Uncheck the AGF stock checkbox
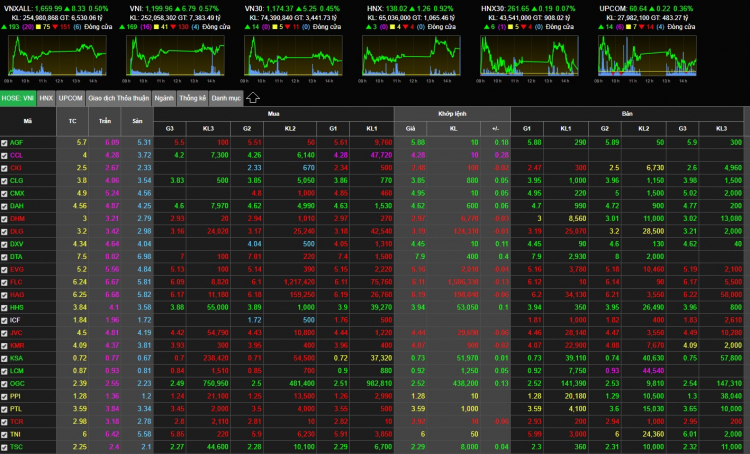 (x=5, y=143)
